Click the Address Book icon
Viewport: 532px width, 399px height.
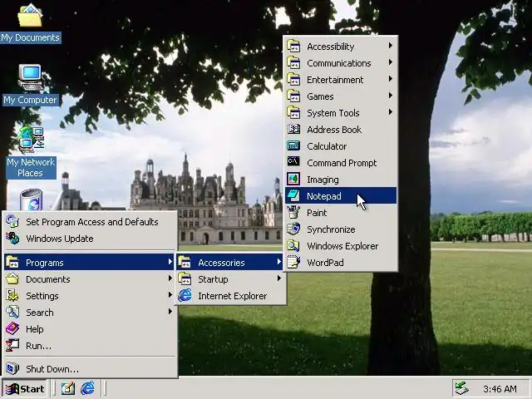293,129
